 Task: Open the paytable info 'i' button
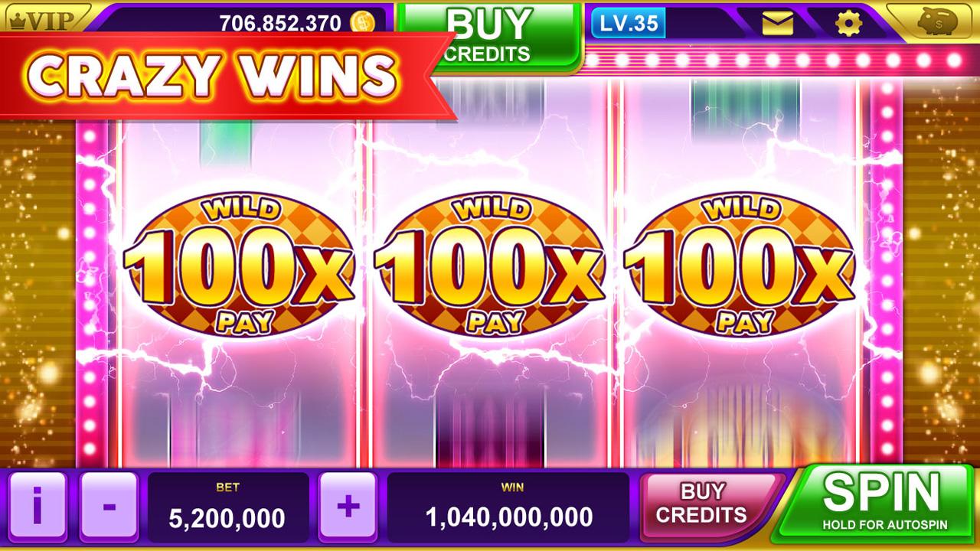[38, 505]
